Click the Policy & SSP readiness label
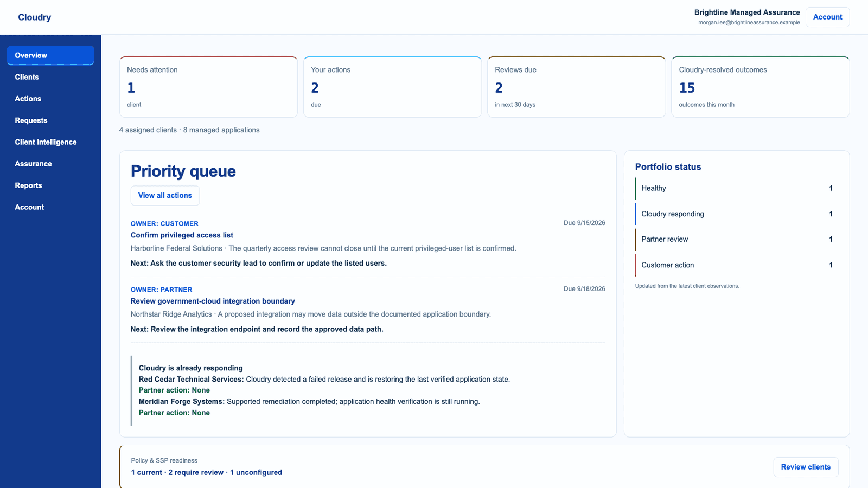868x488 pixels. (164, 461)
